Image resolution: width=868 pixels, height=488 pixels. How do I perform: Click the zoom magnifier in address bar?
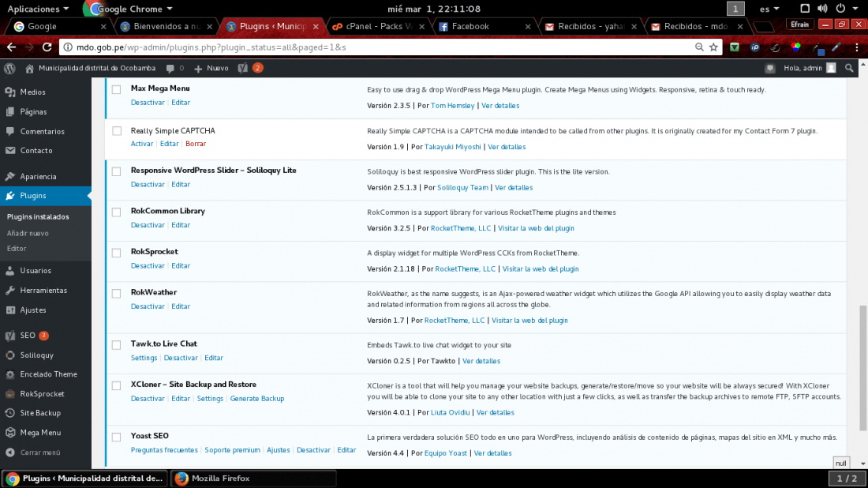click(699, 47)
